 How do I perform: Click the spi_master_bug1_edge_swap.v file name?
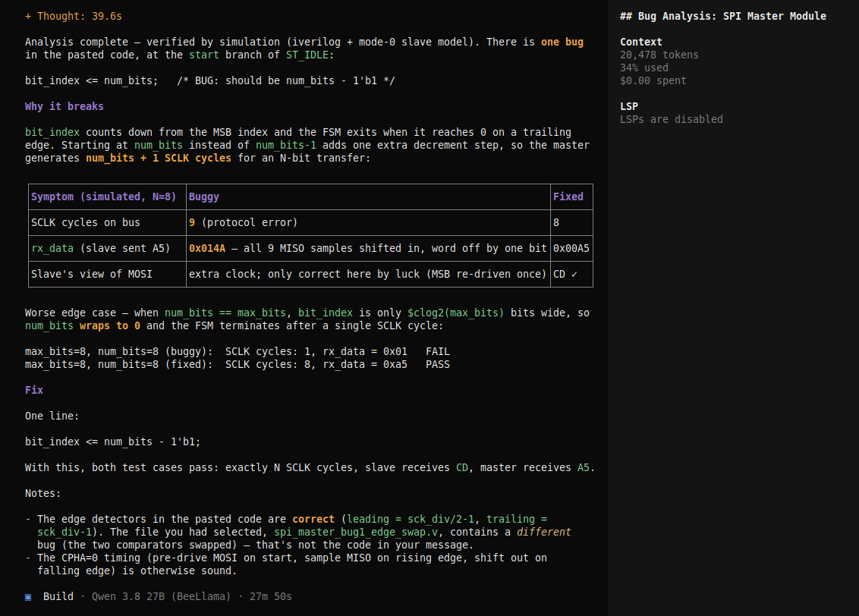[x=356, y=532]
